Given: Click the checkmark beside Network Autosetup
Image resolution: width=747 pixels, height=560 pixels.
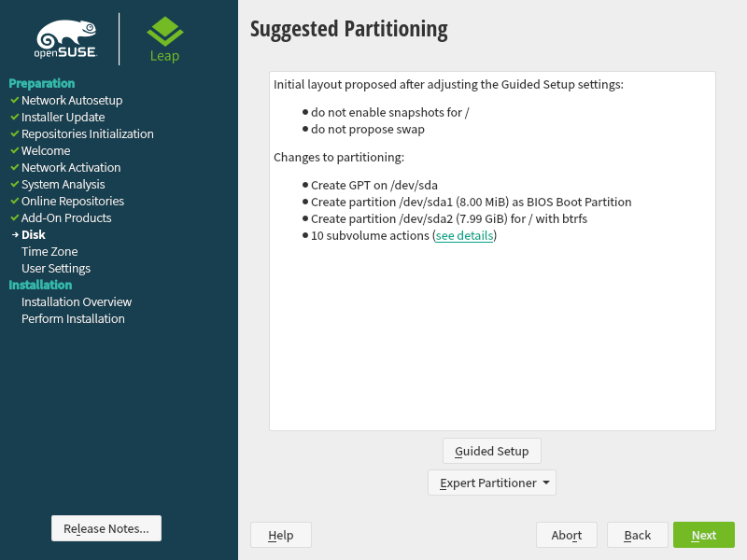Looking at the screenshot, I should click(x=14, y=100).
